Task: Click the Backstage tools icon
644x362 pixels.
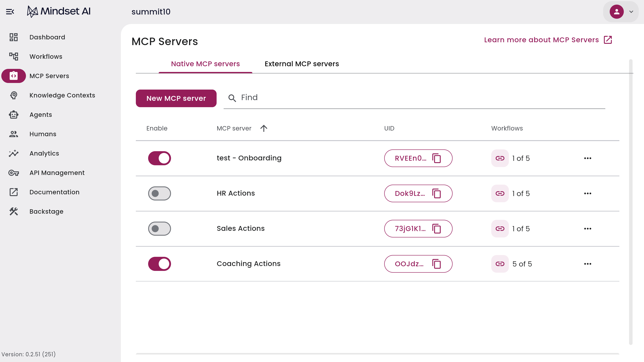Action: pos(13,211)
